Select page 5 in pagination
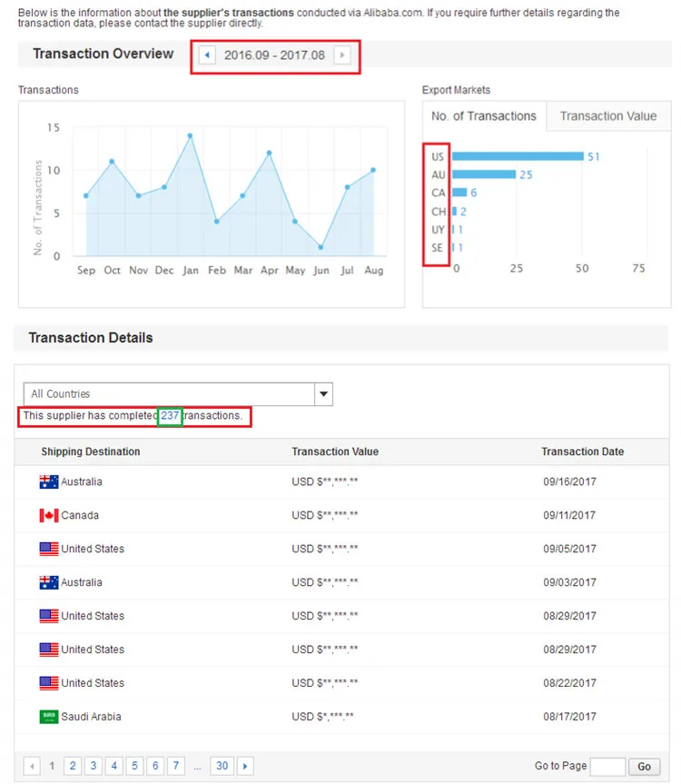The height and width of the screenshot is (784, 681). pyautogui.click(x=134, y=766)
